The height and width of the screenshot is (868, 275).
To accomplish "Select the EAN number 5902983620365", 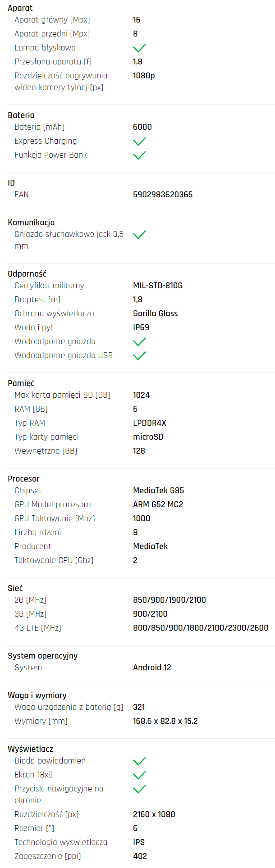I will tap(163, 195).
